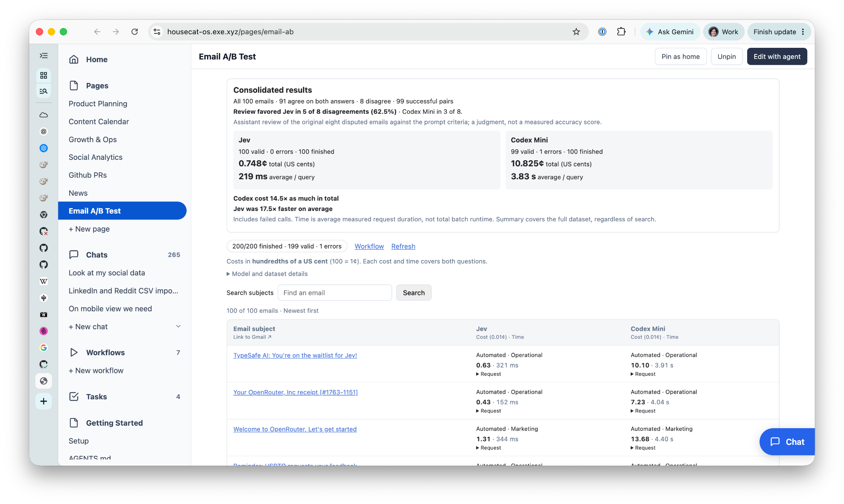Image resolution: width=844 pixels, height=504 pixels.
Task: Open the Chrome tab icon in rail
Action: (44, 215)
